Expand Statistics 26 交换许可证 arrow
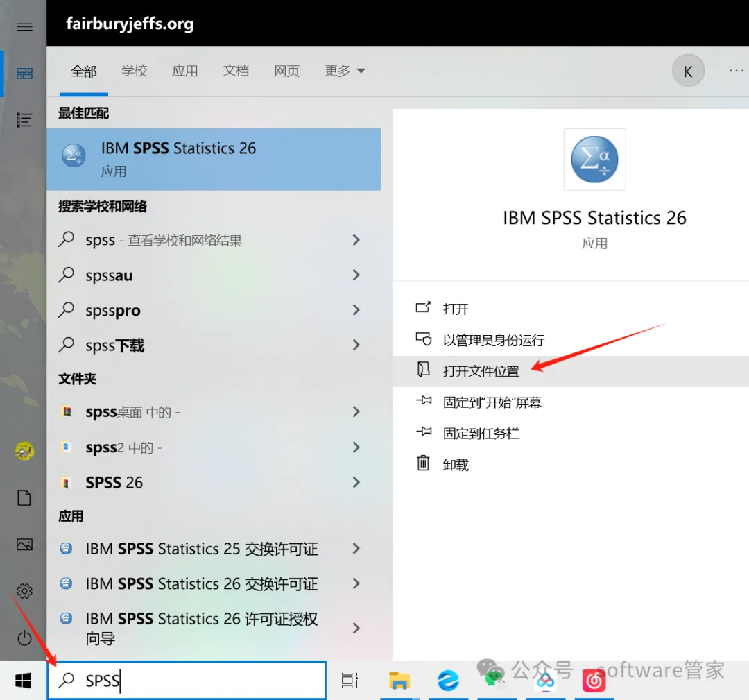 pyautogui.click(x=356, y=583)
